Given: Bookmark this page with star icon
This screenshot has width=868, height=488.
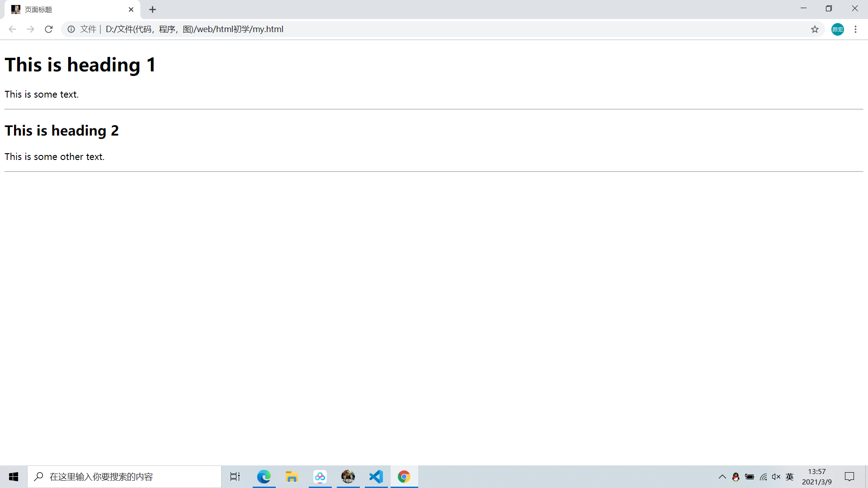Looking at the screenshot, I should tap(815, 29).
